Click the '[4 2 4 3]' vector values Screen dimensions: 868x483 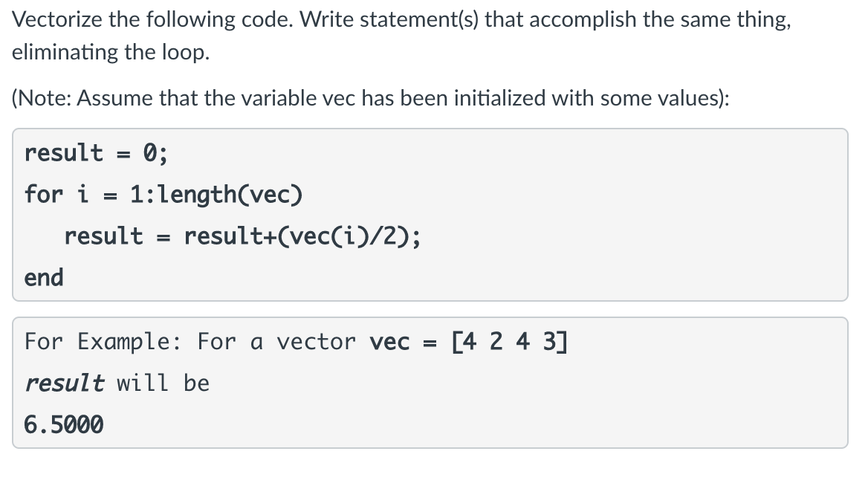pyautogui.click(x=510, y=341)
